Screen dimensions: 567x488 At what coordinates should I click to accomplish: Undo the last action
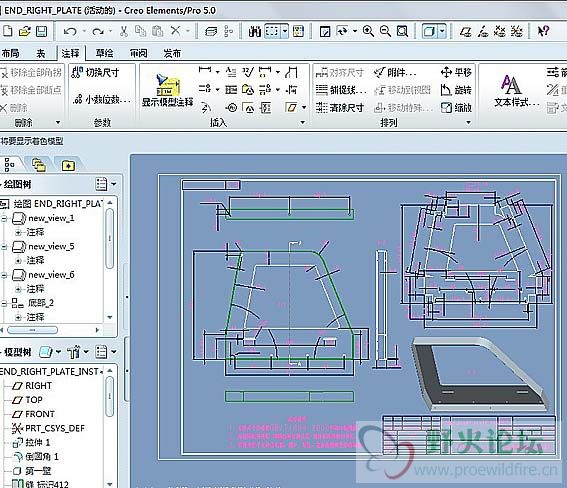tap(70, 31)
